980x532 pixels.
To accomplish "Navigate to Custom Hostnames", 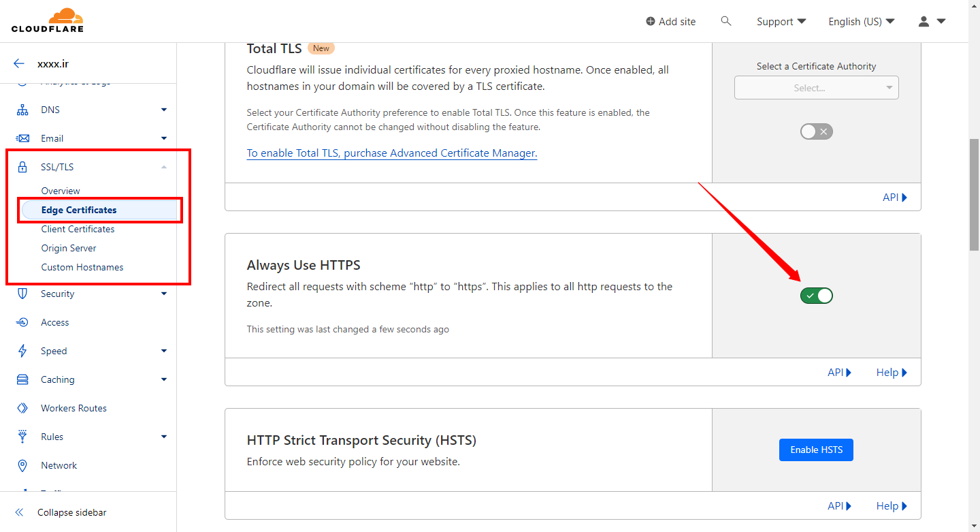I will click(82, 267).
